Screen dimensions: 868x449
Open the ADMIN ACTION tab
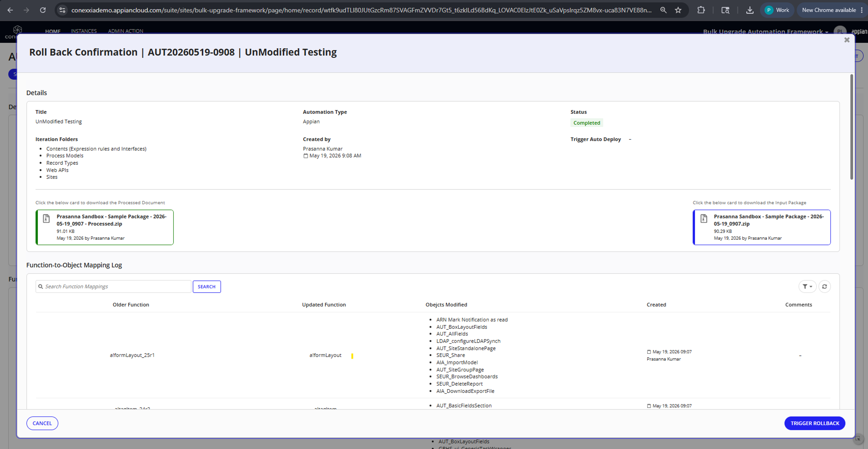tap(125, 31)
